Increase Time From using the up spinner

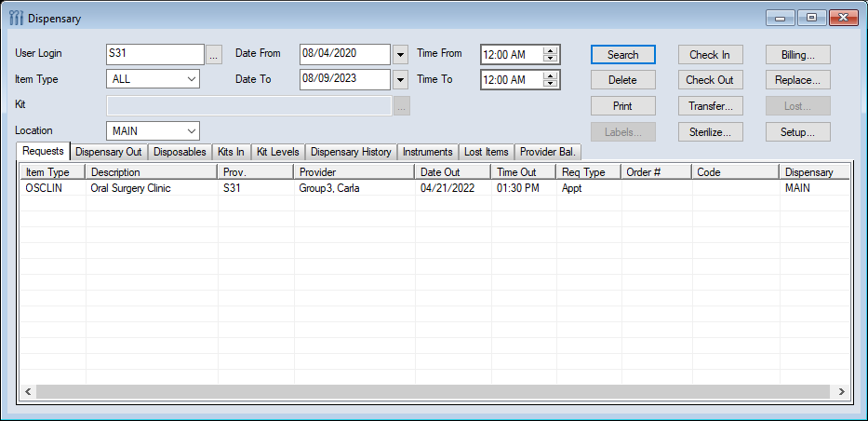coord(550,50)
